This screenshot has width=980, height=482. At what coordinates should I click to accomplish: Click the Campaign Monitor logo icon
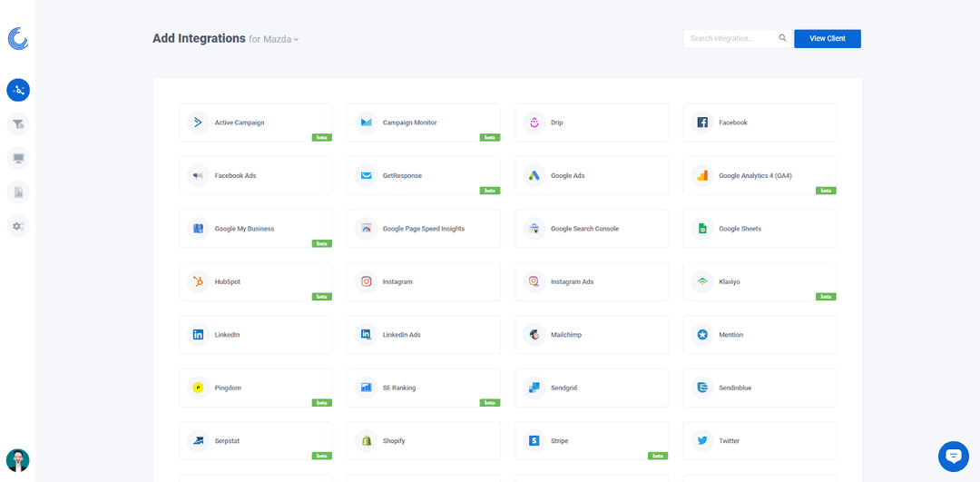coord(367,123)
